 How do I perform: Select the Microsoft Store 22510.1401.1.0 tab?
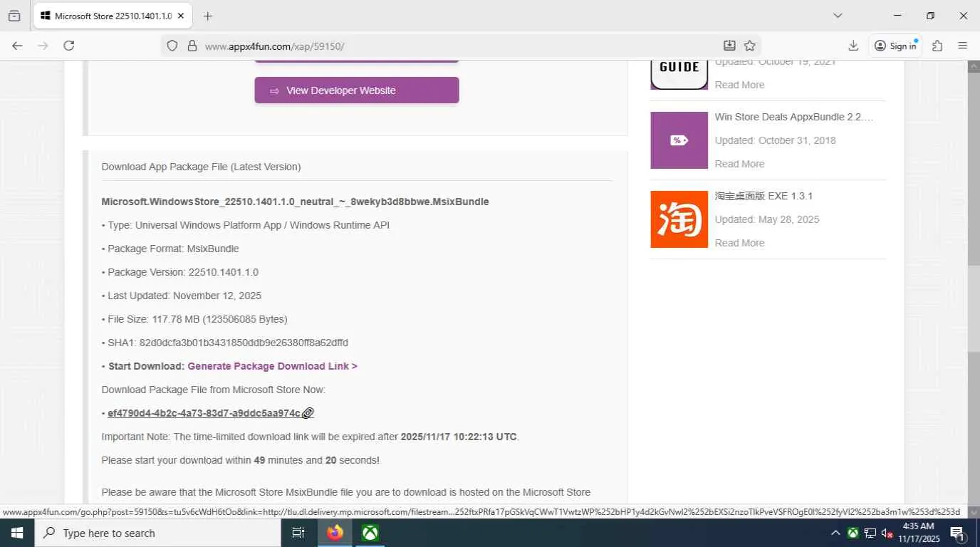(113, 16)
